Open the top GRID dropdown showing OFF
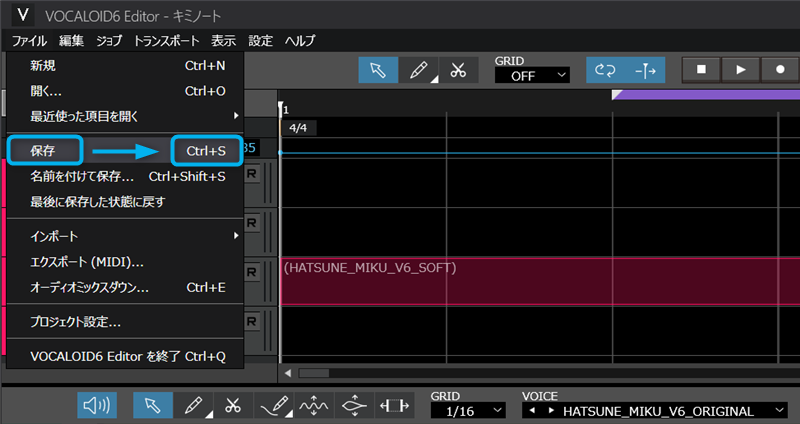800x424 pixels. click(532, 76)
